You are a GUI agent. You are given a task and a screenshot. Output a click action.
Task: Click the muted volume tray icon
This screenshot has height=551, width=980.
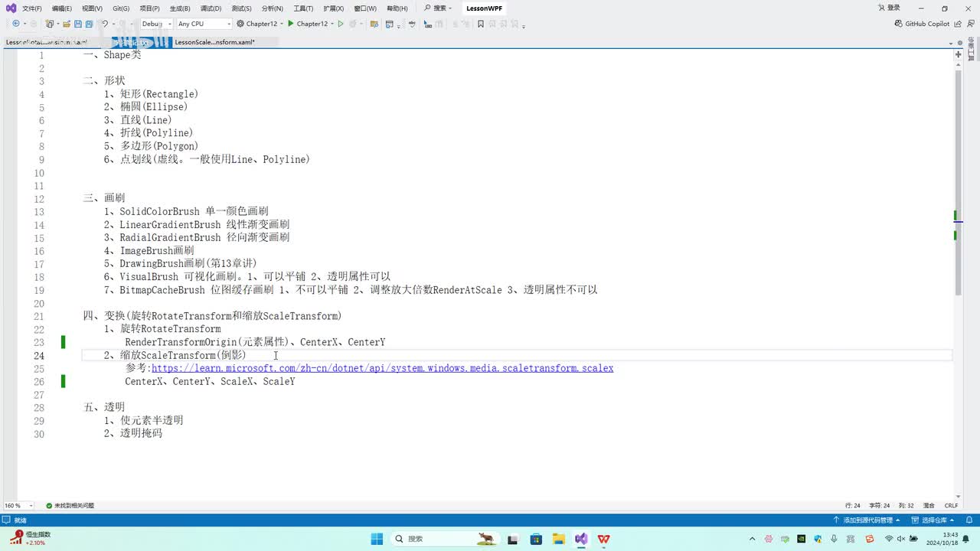coord(901,539)
